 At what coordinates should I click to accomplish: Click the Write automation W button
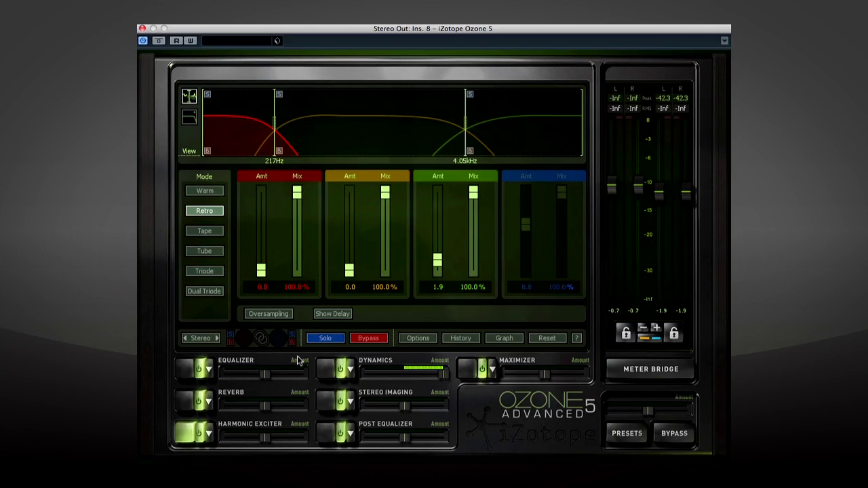[x=191, y=41]
